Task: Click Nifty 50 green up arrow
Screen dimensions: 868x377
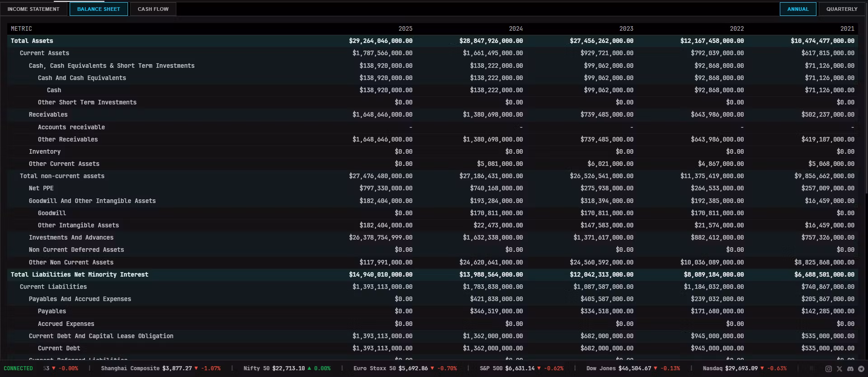Action: (x=309, y=368)
